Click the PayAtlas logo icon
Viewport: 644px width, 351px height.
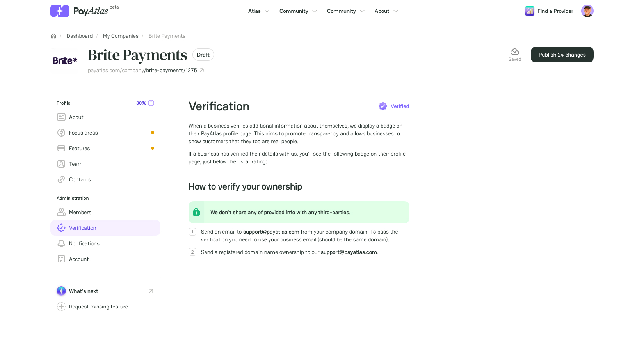pyautogui.click(x=60, y=11)
